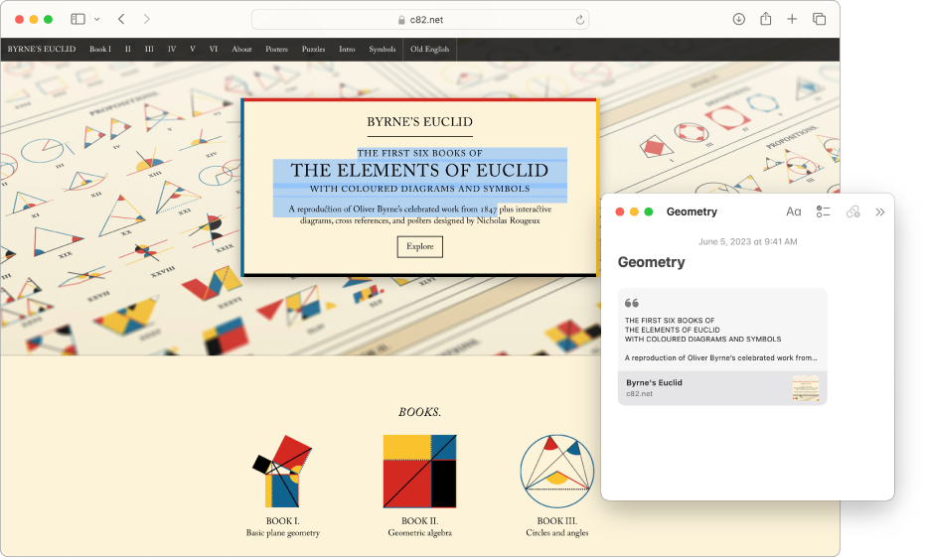This screenshot has width=926, height=560.
Task: Toggle Old English typography option
Action: 429,49
